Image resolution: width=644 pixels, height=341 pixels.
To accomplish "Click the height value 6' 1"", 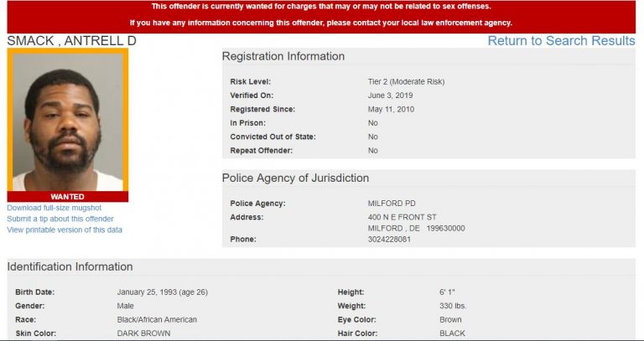I will pyautogui.click(x=448, y=292).
